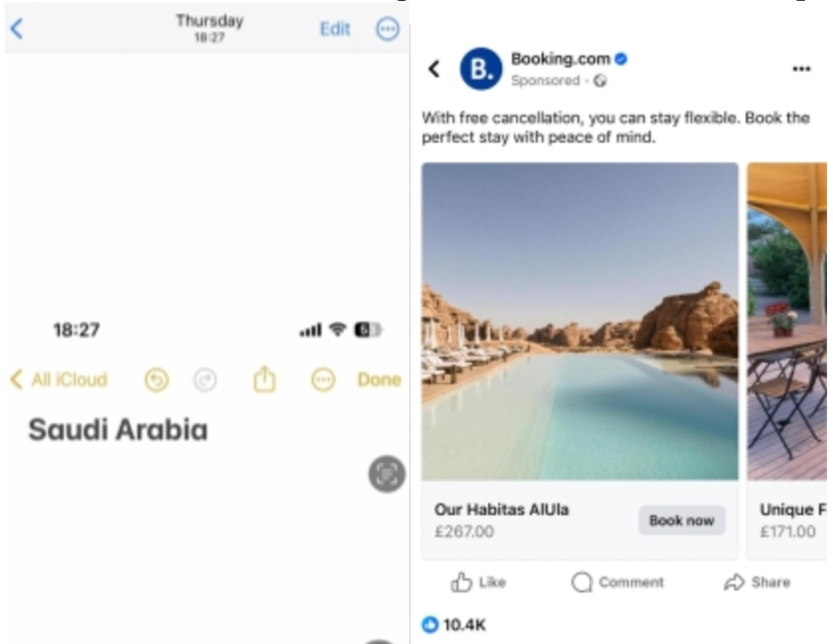Tap the Saudi Arabia note title text
The image size is (833, 644).
(x=118, y=430)
